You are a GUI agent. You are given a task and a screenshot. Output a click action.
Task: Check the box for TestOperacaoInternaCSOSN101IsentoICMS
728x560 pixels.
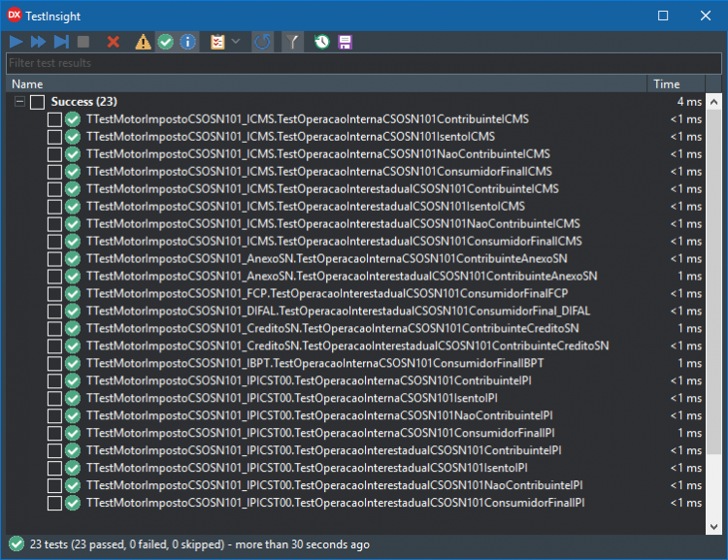point(54,137)
